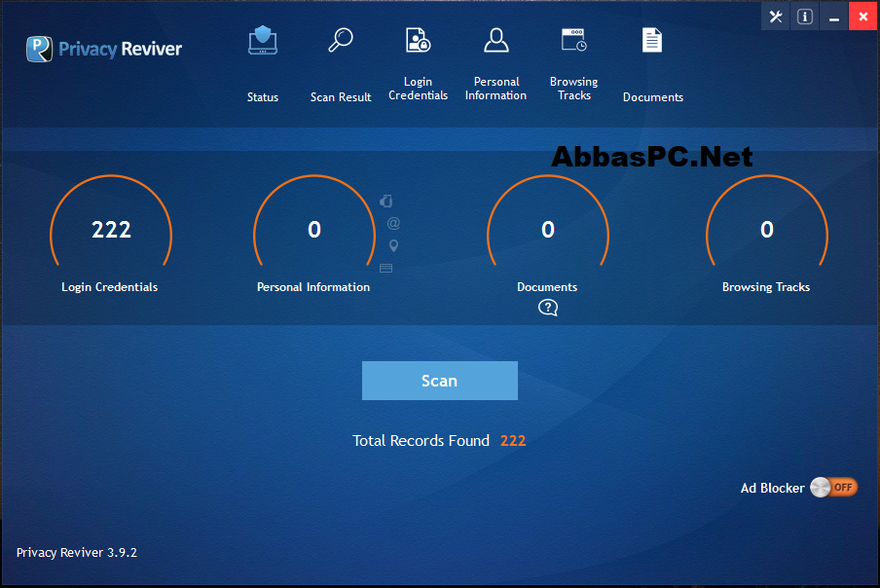Viewport: 880px width, 588px height.
Task: Toggle the Ad Blocker switch
Action: coord(834,487)
